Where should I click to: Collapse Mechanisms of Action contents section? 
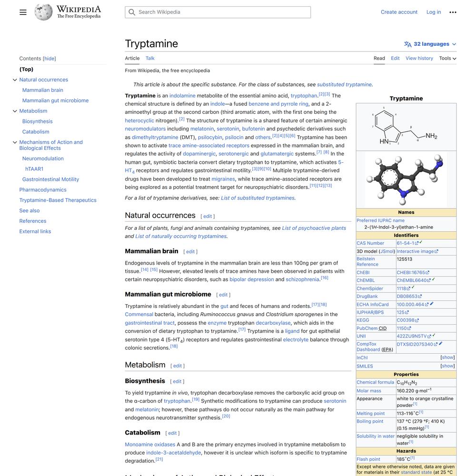(x=15, y=142)
